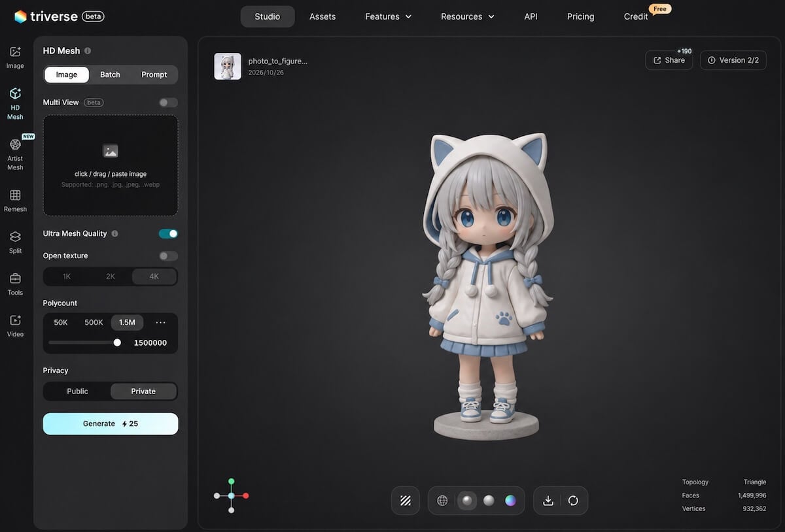
Task: Choose 1K texture resolution
Action: [67, 276]
